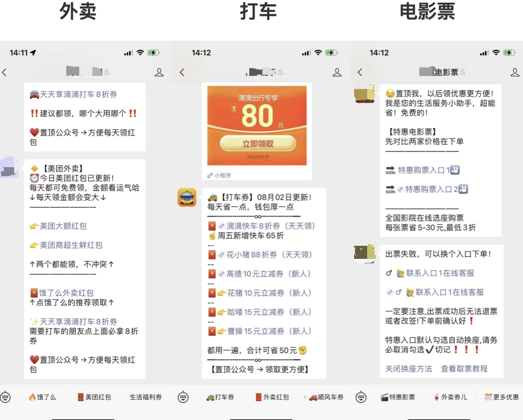Open 关闭换座方法 link
523x420 pixels.
click(x=408, y=368)
